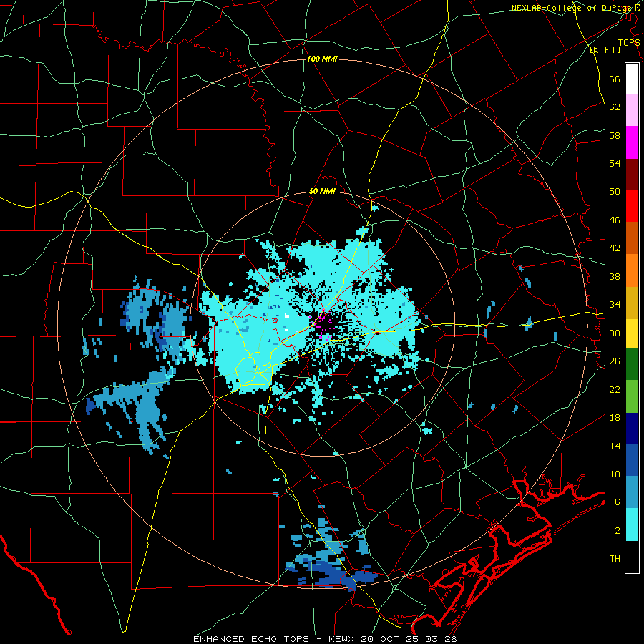Click the "50 NMI" range ring label
This screenshot has width=644, height=644.
pos(322,191)
